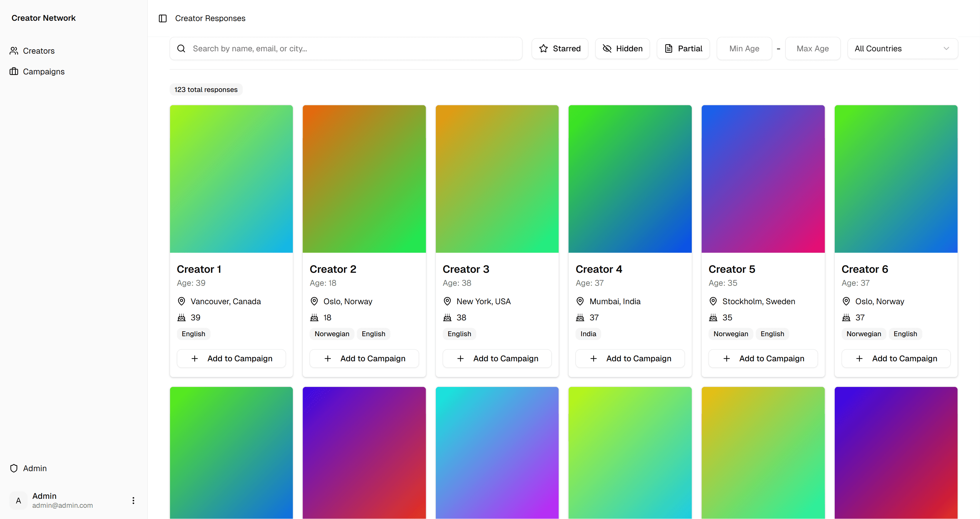The image size is (980, 519).
Task: Open admin account three-dot menu
Action: tap(133, 500)
